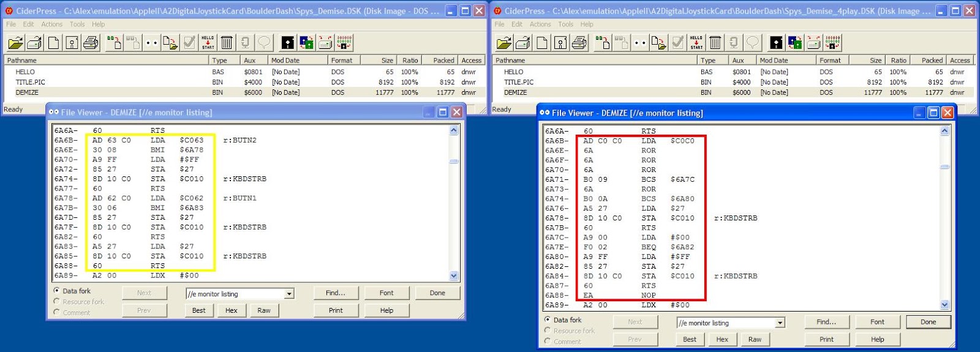Click New disk image icon in Spys_Demise.DSK window
The image size is (980, 352).
tap(72, 42)
